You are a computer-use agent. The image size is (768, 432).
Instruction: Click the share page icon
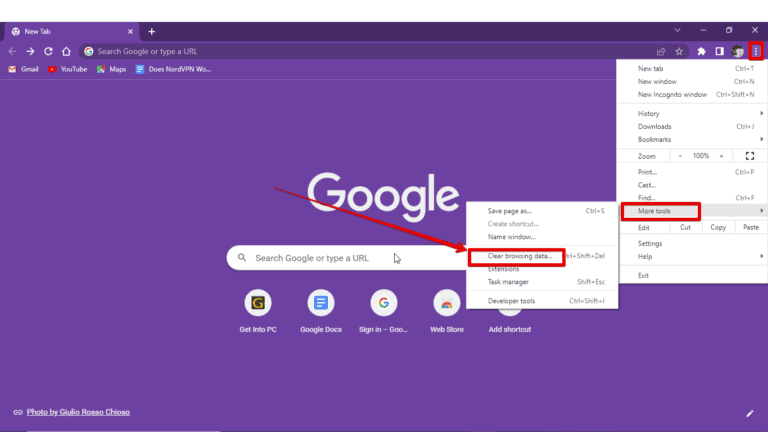point(661,51)
